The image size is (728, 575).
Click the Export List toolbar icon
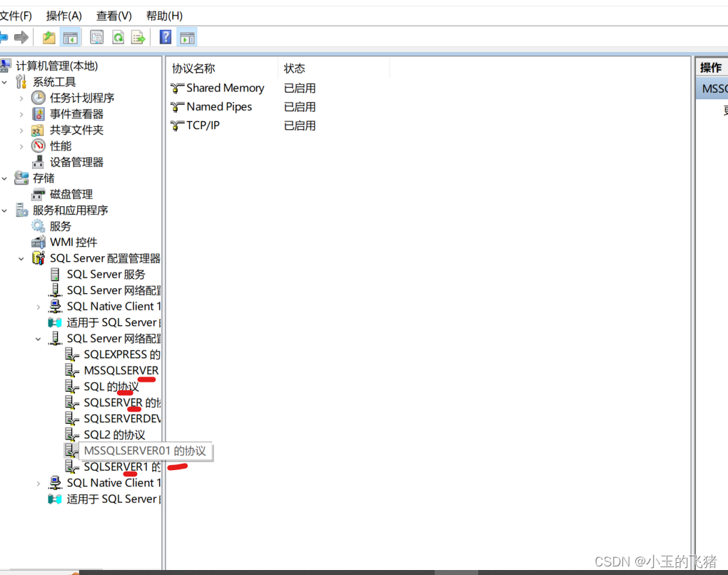click(x=137, y=36)
